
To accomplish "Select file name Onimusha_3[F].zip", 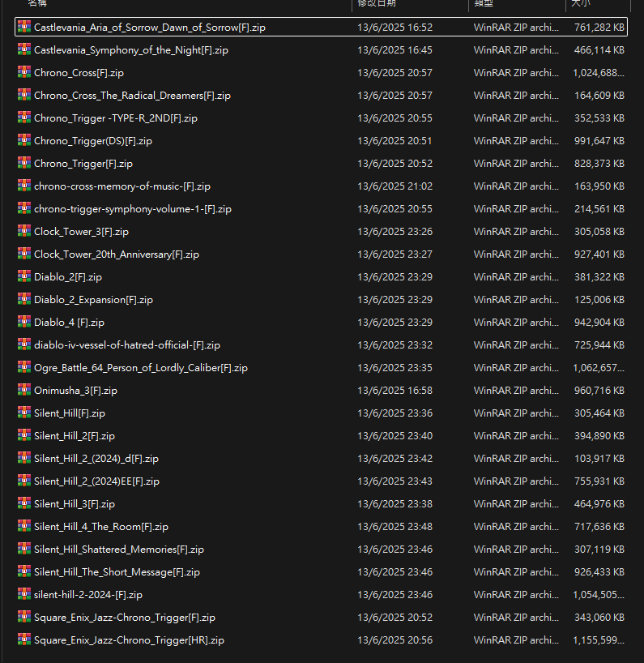I will point(75,391).
